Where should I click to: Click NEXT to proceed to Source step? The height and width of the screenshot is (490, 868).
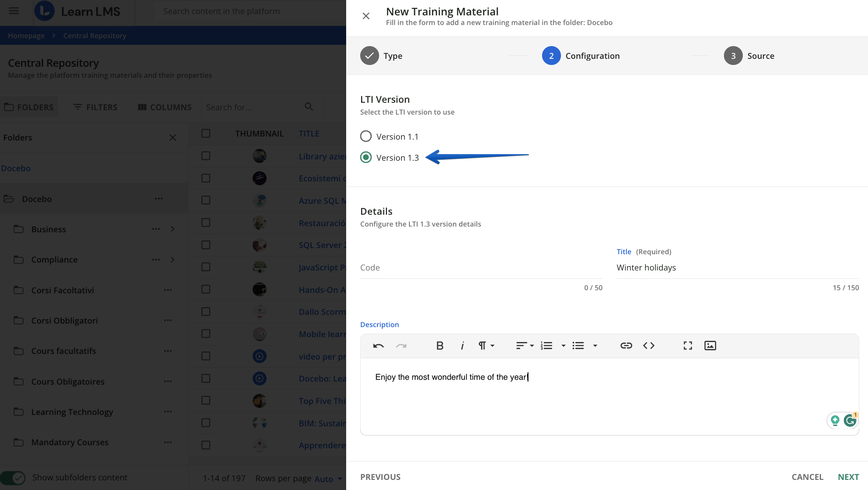(848, 476)
